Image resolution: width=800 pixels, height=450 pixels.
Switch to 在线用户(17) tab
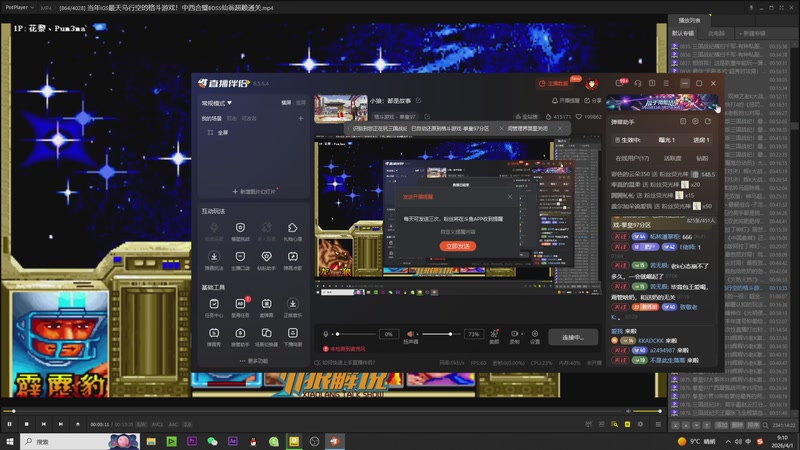pos(632,158)
